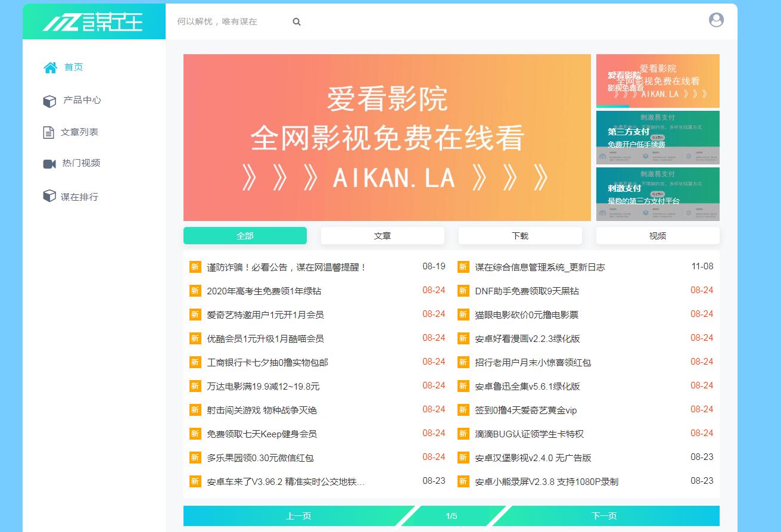This screenshot has height=532, width=781.
Task: Click the search magnifier icon
Action: coord(297,22)
